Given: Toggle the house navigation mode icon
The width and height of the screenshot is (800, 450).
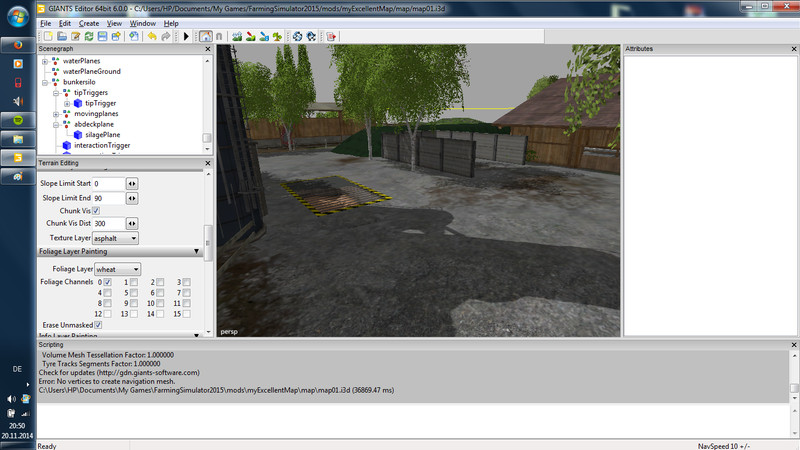Looking at the screenshot, I should pos(206,36).
